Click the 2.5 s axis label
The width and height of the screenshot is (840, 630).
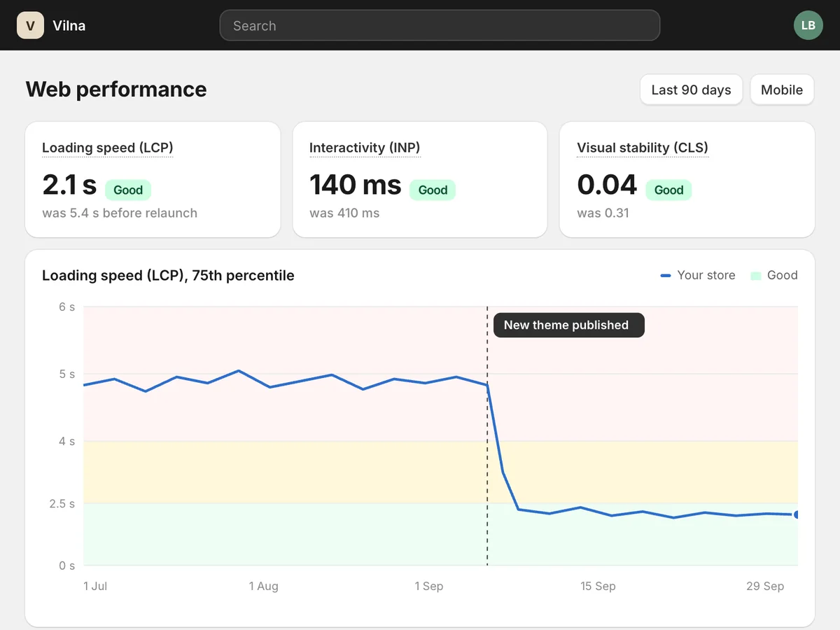62,503
